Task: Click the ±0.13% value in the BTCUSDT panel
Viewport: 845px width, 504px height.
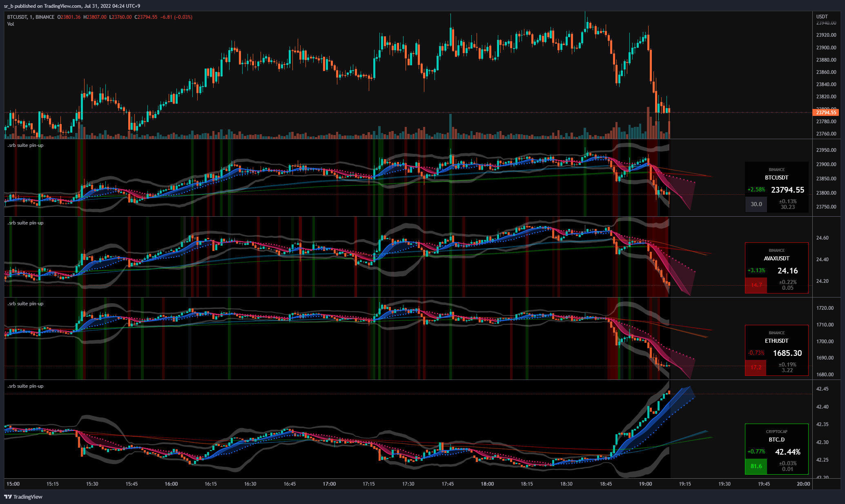Action: tap(788, 201)
